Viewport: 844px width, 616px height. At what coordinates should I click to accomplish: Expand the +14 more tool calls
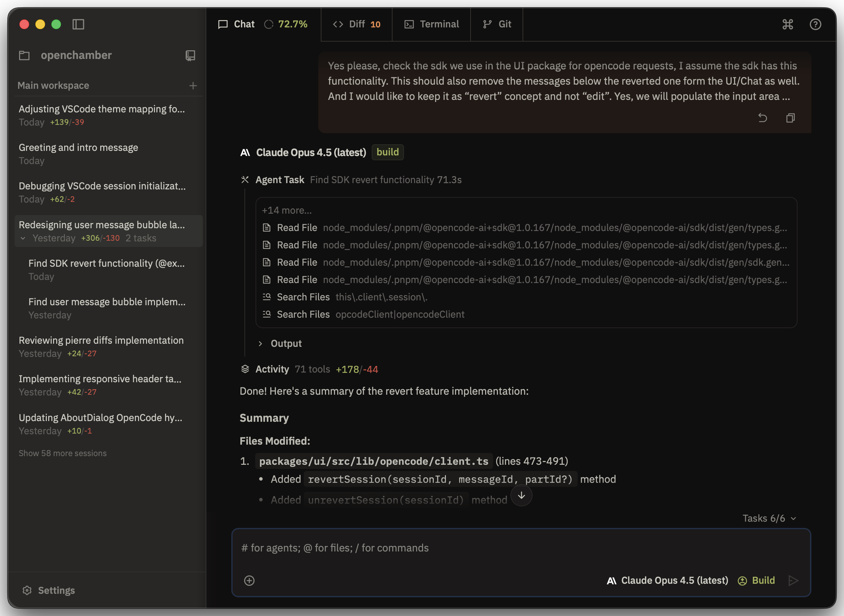[287, 210]
